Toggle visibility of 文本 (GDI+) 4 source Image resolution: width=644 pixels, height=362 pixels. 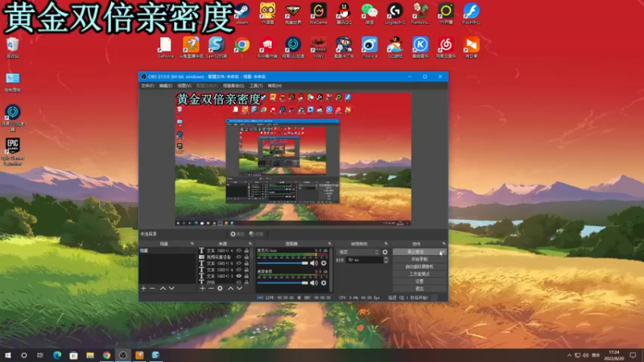pyautogui.click(x=238, y=269)
